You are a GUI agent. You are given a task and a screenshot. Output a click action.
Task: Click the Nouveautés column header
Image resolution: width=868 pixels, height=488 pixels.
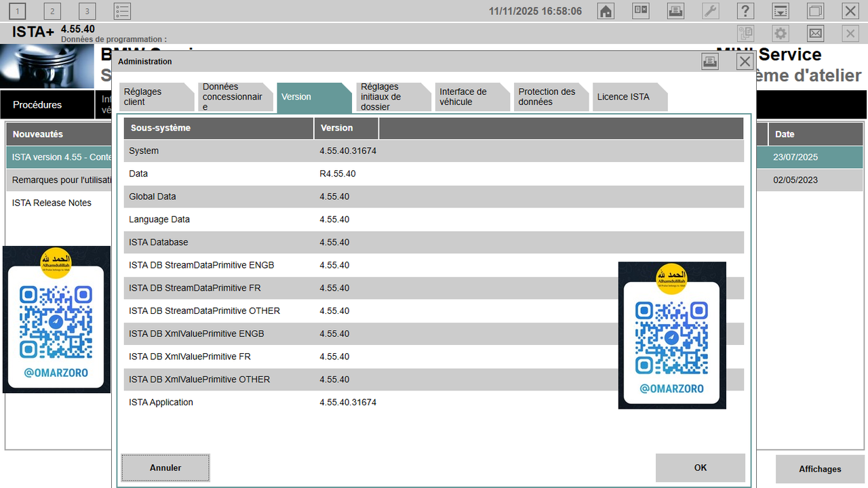click(59, 134)
